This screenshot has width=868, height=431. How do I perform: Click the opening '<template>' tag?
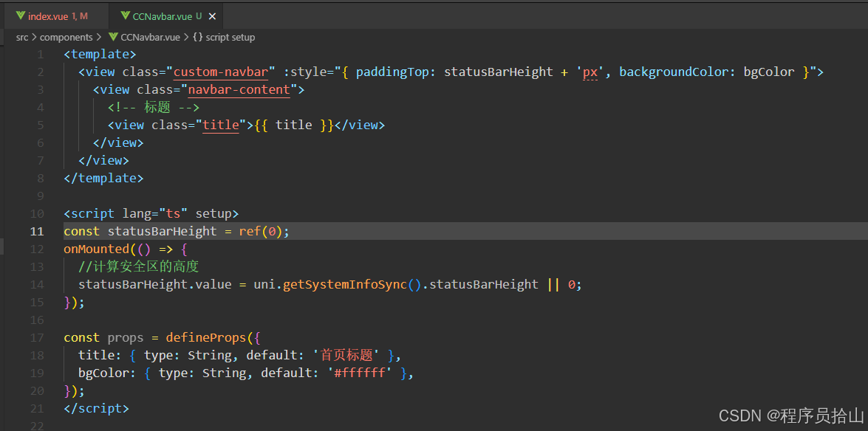[x=100, y=54]
